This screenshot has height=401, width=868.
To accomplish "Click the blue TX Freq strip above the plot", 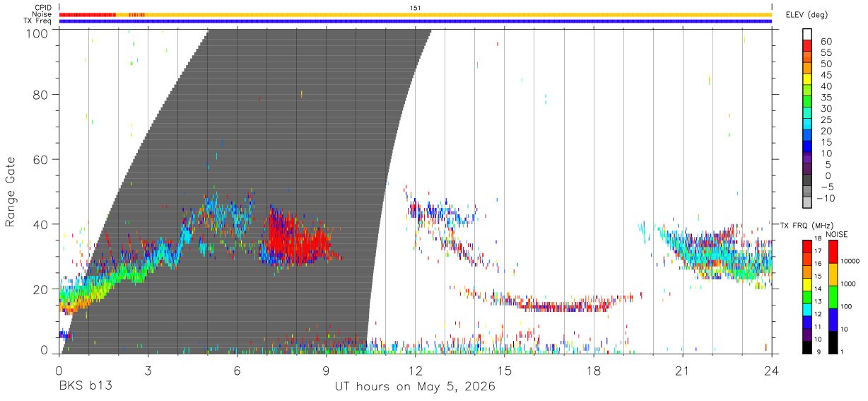I will 416,21.
